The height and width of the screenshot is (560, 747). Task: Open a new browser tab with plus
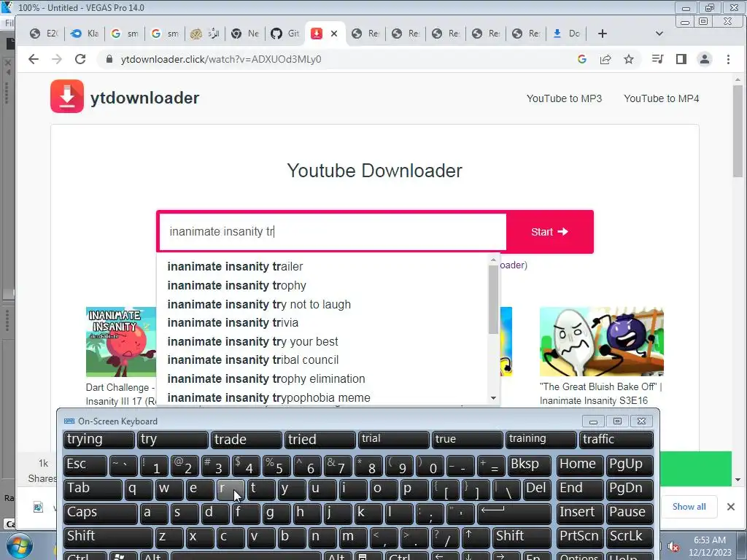[x=602, y=34]
